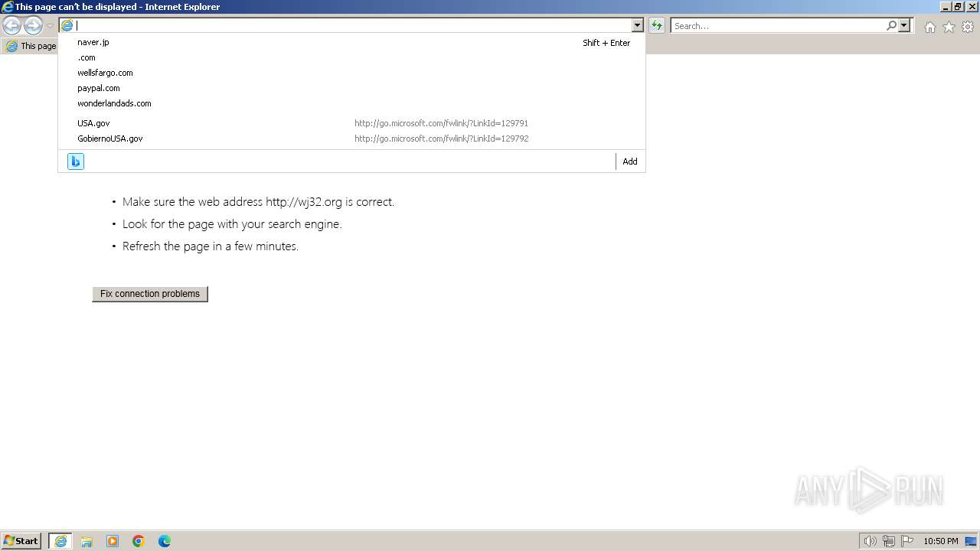Open File Explorer folder taskbar icon
The height and width of the screenshot is (551, 980).
[87, 541]
